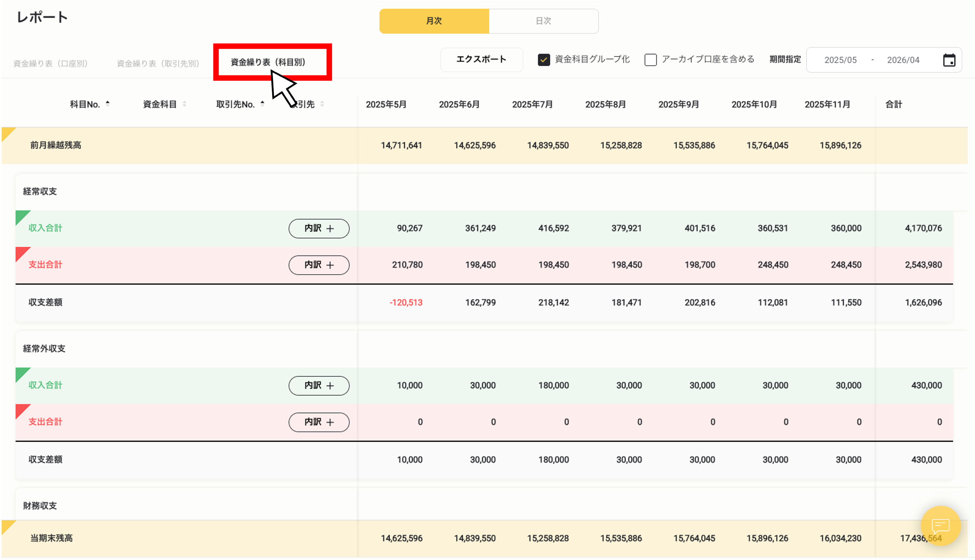Sort by 科目No. column arrow

click(x=107, y=104)
